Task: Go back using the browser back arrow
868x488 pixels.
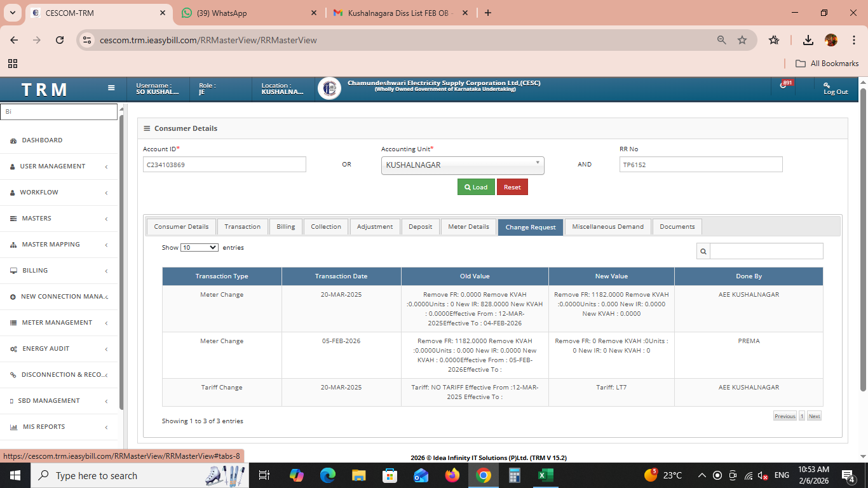Action: point(15,40)
